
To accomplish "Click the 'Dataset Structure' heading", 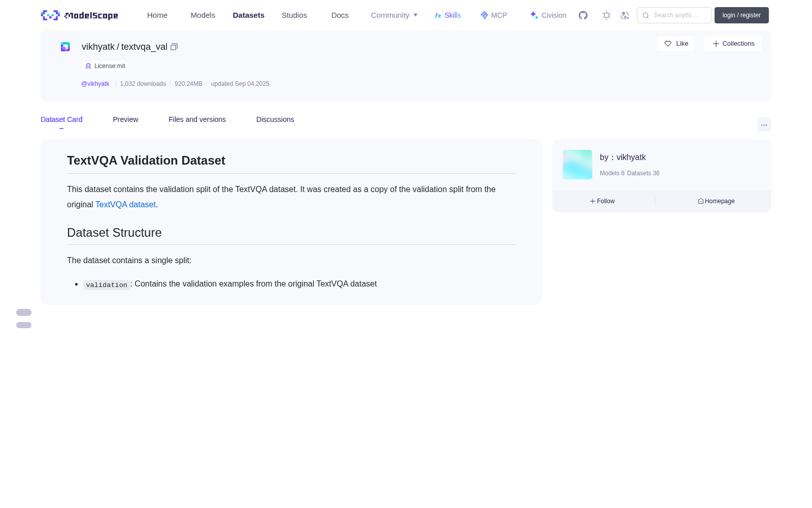I will coord(114,233).
